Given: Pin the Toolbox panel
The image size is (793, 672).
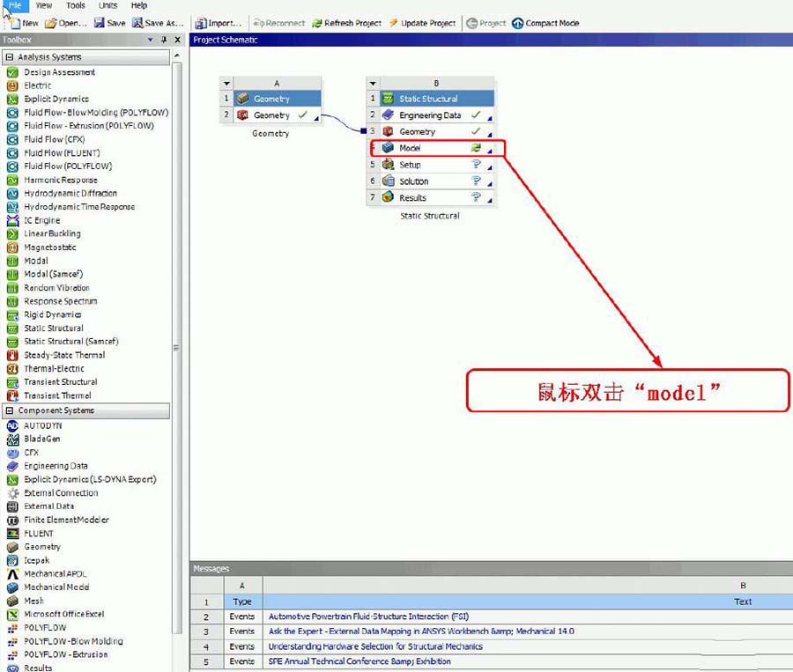Looking at the screenshot, I should click(164, 40).
